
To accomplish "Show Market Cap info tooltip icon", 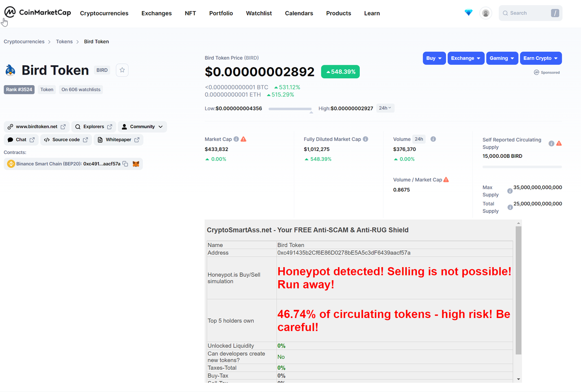I will coord(236,139).
